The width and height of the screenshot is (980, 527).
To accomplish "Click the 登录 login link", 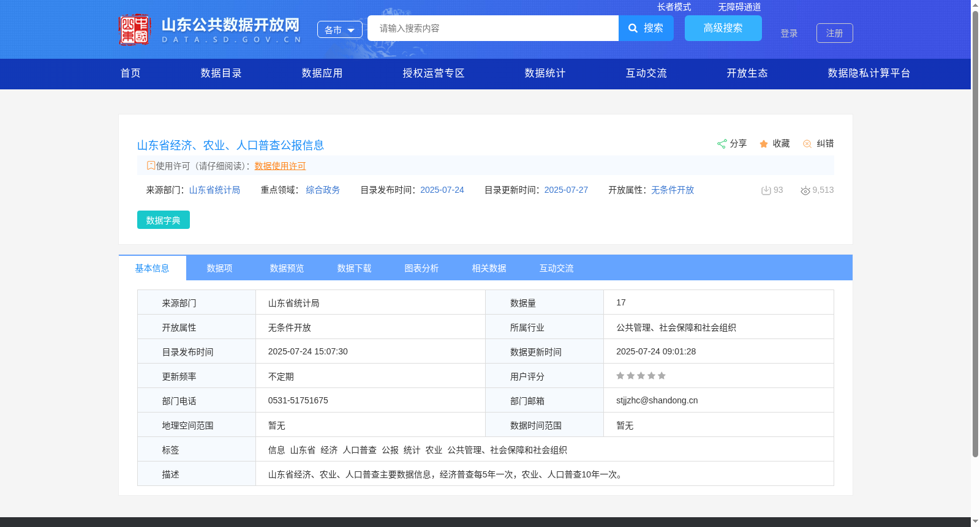I will pyautogui.click(x=789, y=33).
